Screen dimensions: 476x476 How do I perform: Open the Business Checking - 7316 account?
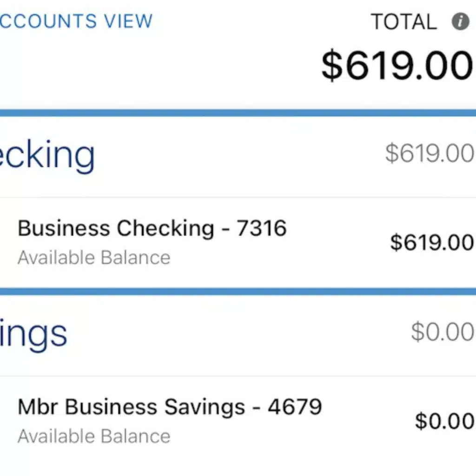152,228
